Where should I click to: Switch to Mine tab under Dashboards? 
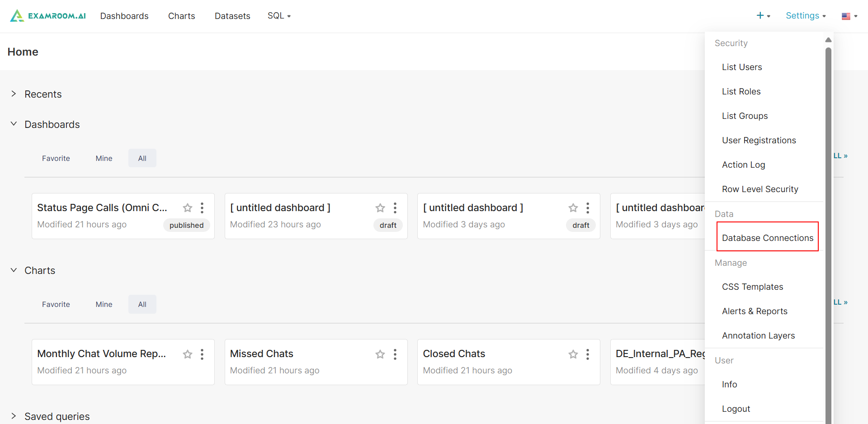(x=104, y=158)
